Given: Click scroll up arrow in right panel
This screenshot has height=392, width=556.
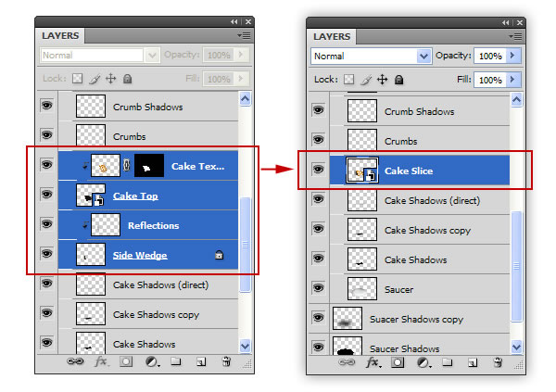Looking at the screenshot, I should [517, 100].
